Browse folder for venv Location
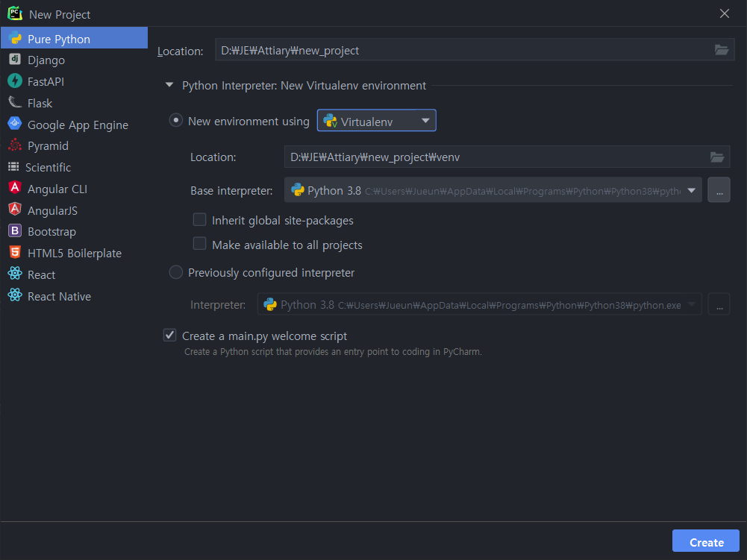747x560 pixels. [717, 157]
